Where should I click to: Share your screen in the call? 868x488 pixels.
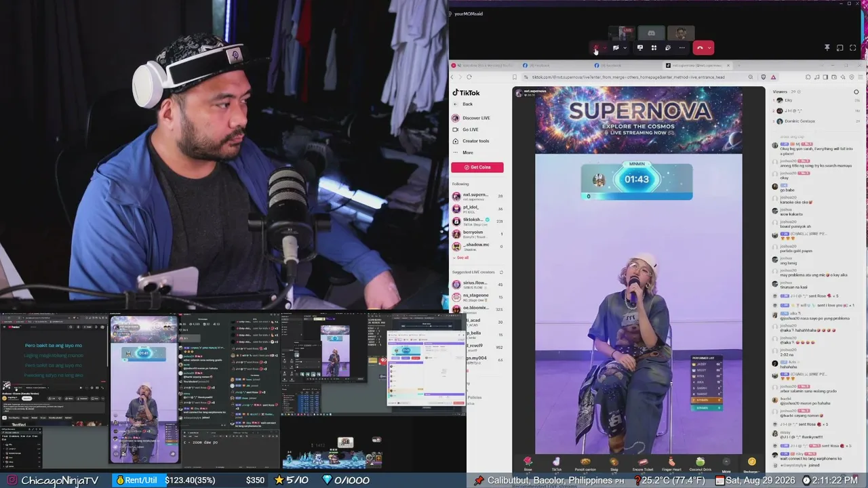[639, 48]
